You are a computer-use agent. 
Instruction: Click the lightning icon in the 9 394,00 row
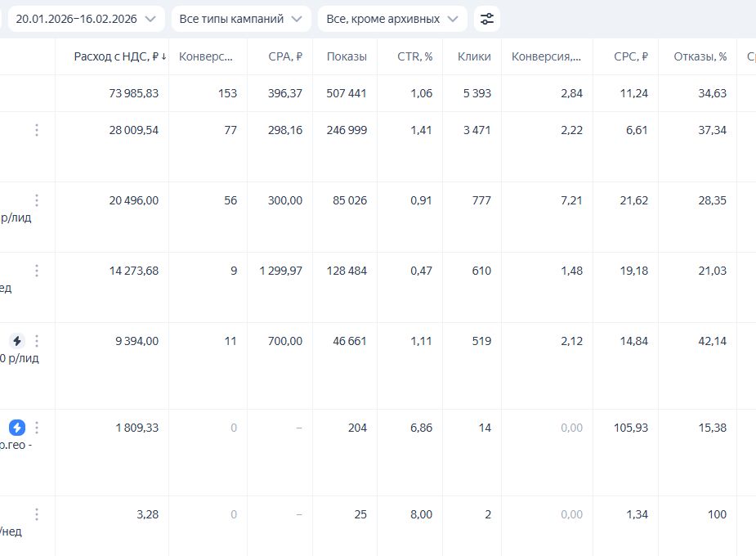17,341
